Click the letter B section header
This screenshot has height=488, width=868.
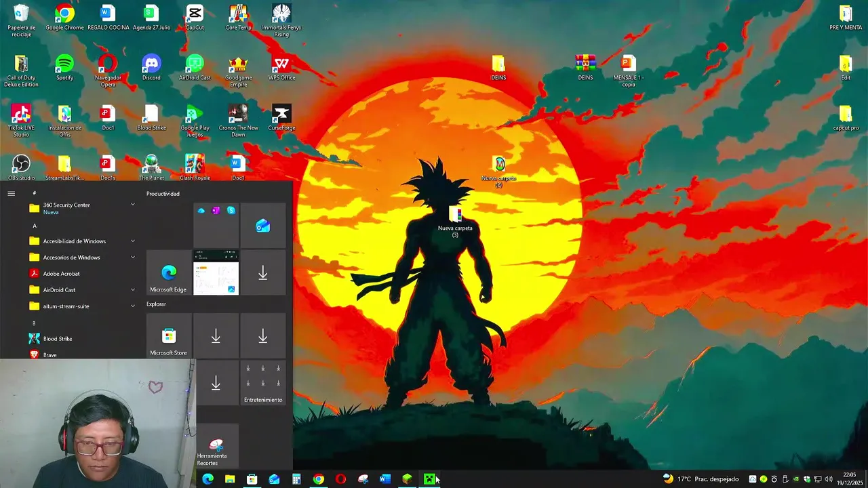coord(34,323)
